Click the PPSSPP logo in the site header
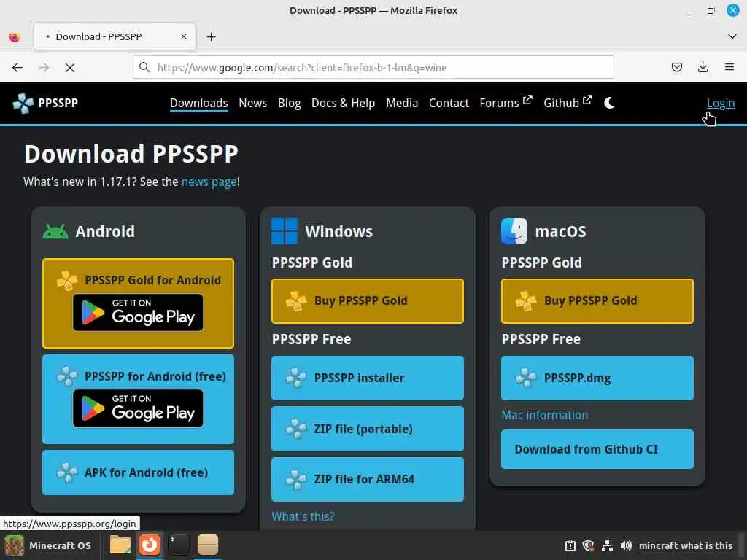This screenshot has height=560, width=747. (x=45, y=103)
